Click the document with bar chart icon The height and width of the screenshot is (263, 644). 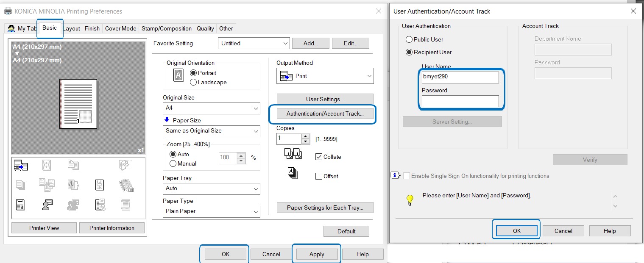21,205
